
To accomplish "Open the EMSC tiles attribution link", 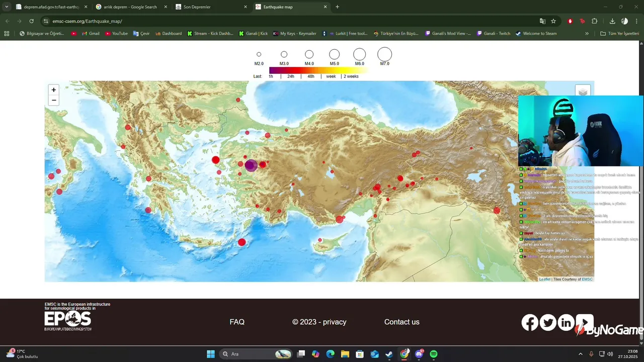I will [587, 279].
